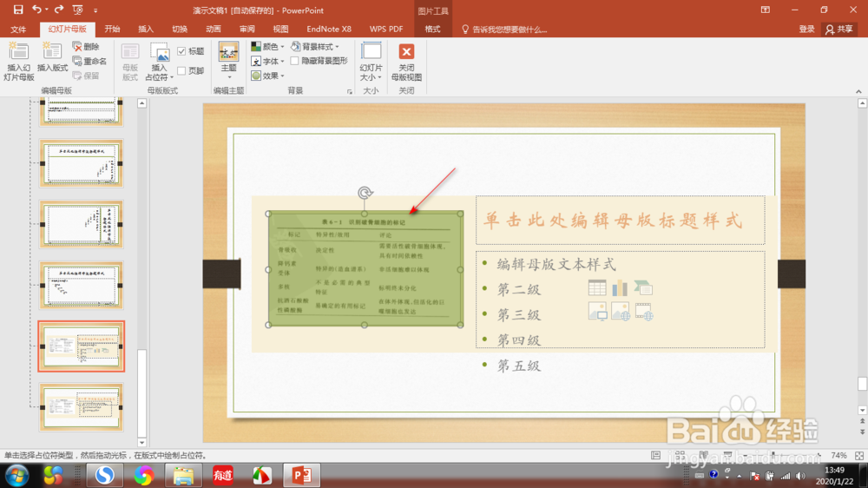Switch to the Review tab
868x488 pixels.
247,30
